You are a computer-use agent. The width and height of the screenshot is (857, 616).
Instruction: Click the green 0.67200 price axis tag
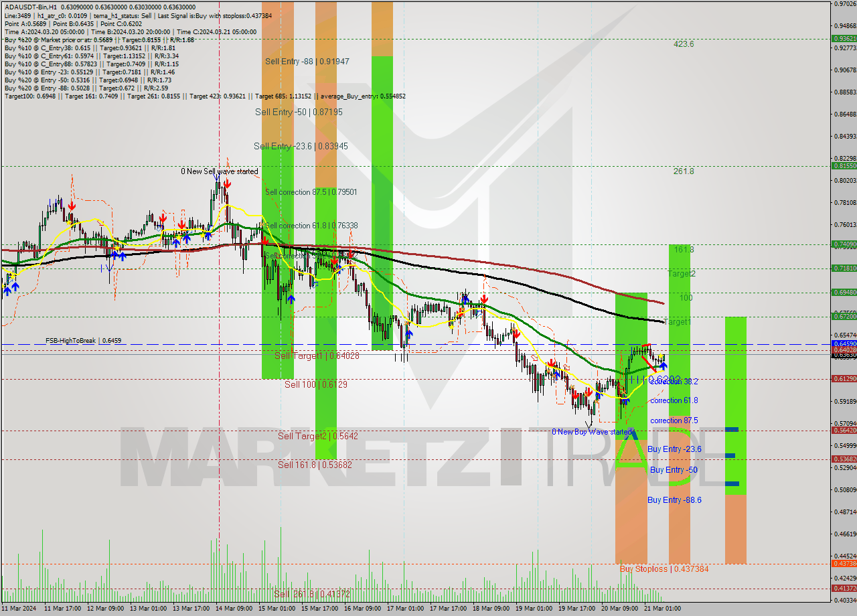pyautogui.click(x=844, y=316)
